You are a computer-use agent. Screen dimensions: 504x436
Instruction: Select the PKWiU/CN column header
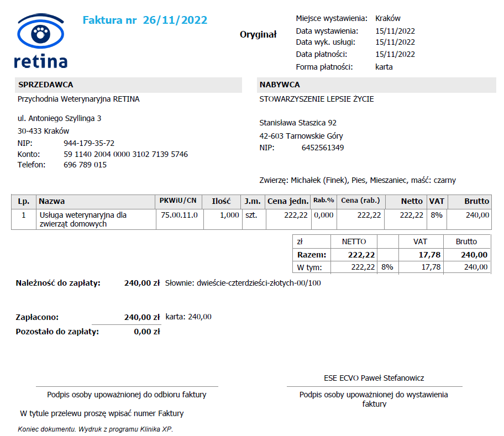179,201
